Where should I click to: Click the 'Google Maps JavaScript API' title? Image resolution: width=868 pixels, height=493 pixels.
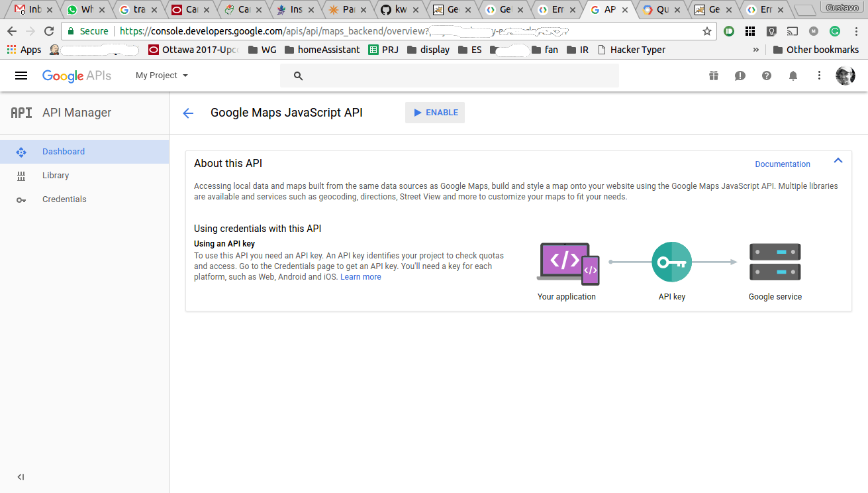click(287, 113)
